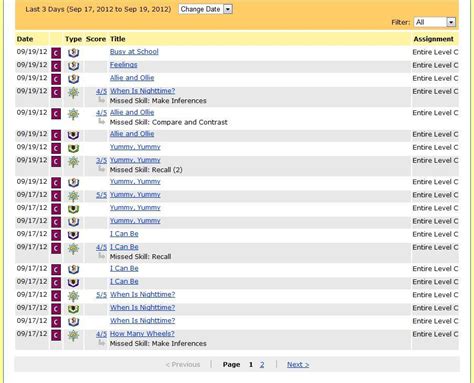Click green book icon for 09/19/12 Yummy, Yummy
Viewport: 474px width, 383px height.
point(73,148)
